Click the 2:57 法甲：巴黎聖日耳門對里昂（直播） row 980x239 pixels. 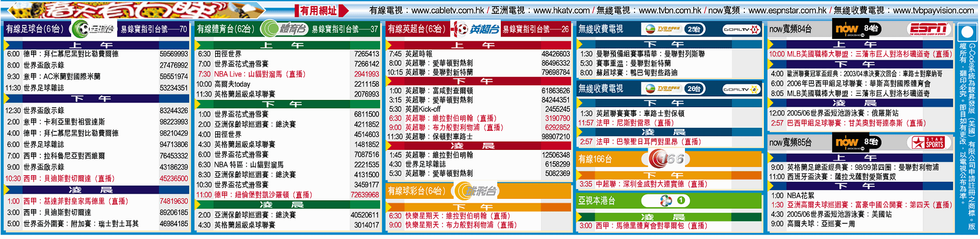(x=669, y=142)
